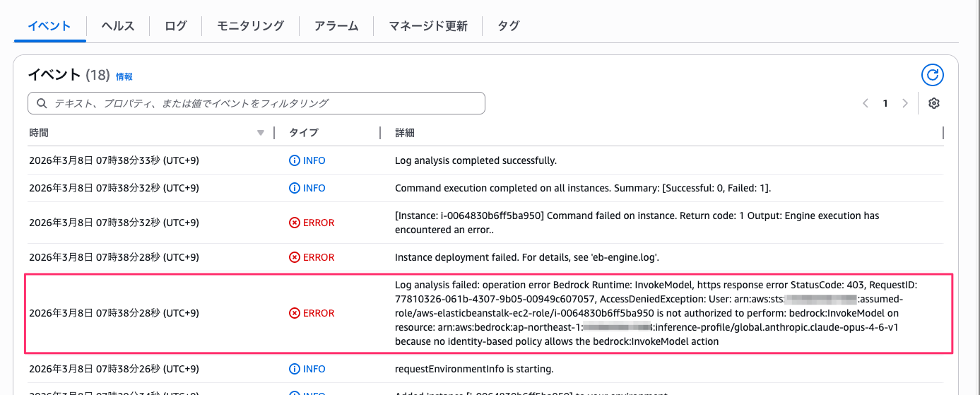The image size is (980, 395).
Task: Open the タグ tab
Action: pos(508,26)
